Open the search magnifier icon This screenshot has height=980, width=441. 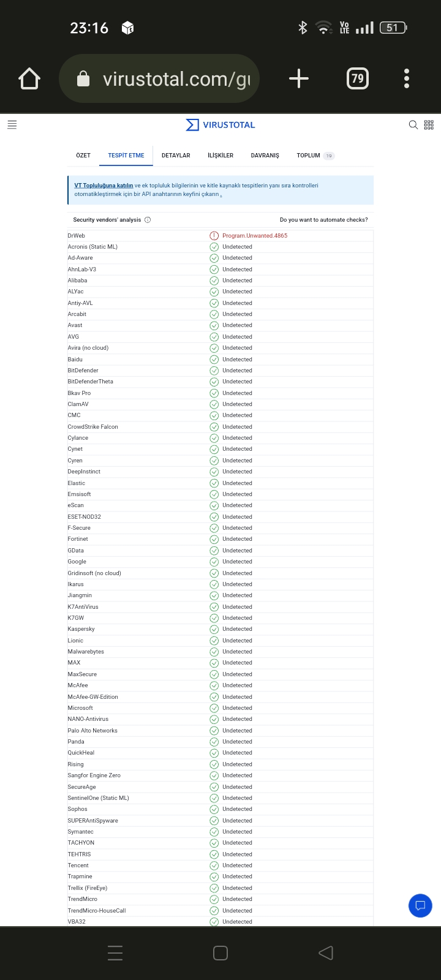click(x=413, y=125)
